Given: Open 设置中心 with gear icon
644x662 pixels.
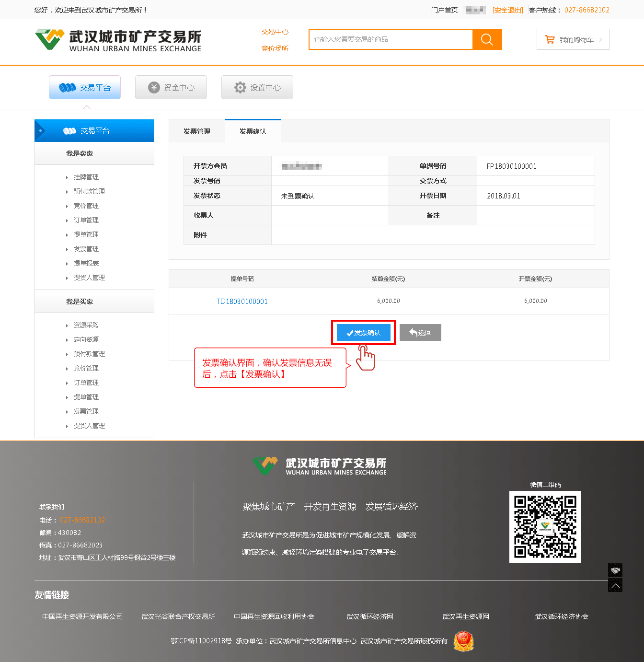Looking at the screenshot, I should (257, 87).
